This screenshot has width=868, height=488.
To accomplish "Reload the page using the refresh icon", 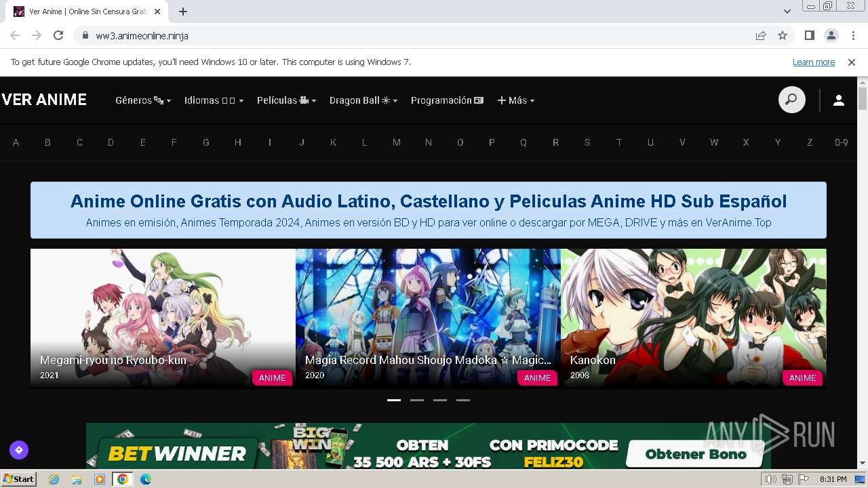I will coord(58,35).
